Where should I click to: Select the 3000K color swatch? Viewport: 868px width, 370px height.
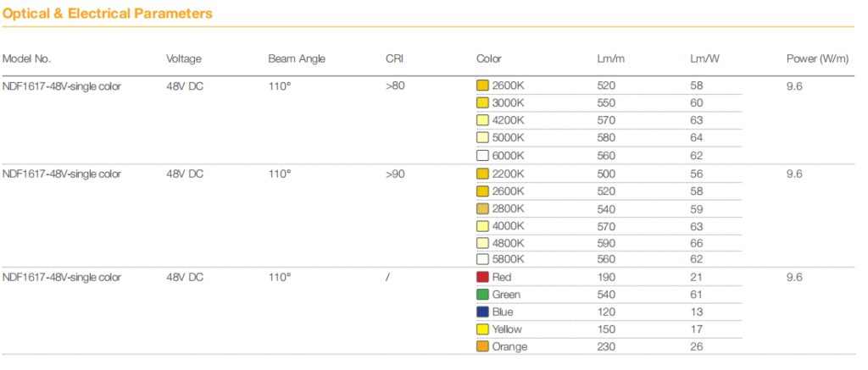pos(483,103)
